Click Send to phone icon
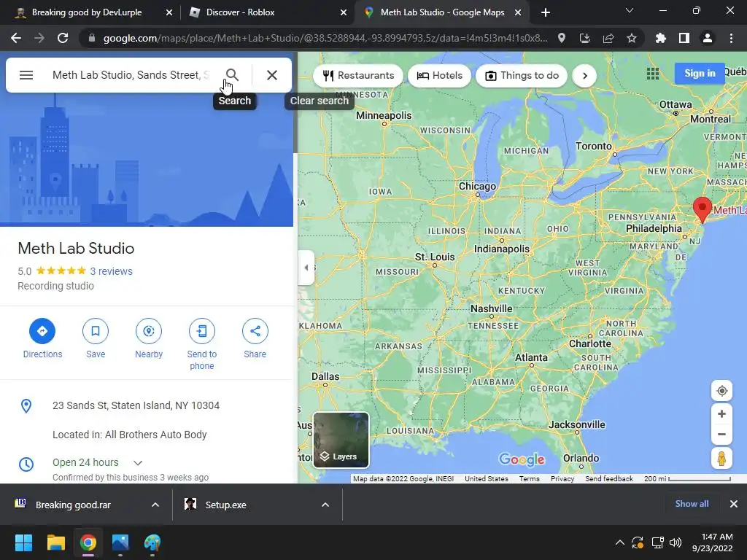 pos(202,331)
